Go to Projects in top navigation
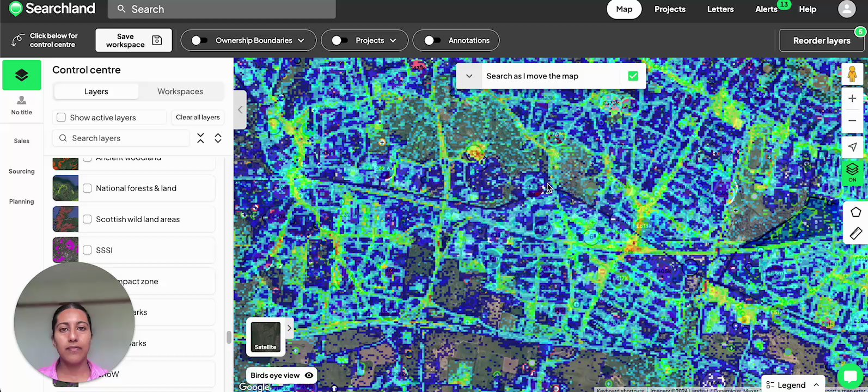This screenshot has width=868, height=392. pyautogui.click(x=670, y=9)
